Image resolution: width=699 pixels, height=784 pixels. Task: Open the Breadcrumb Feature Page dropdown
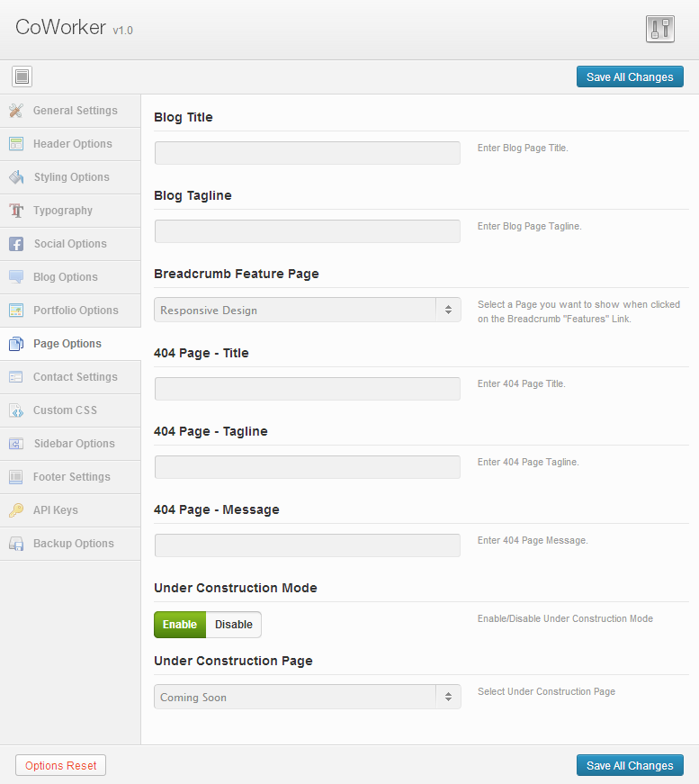point(308,310)
